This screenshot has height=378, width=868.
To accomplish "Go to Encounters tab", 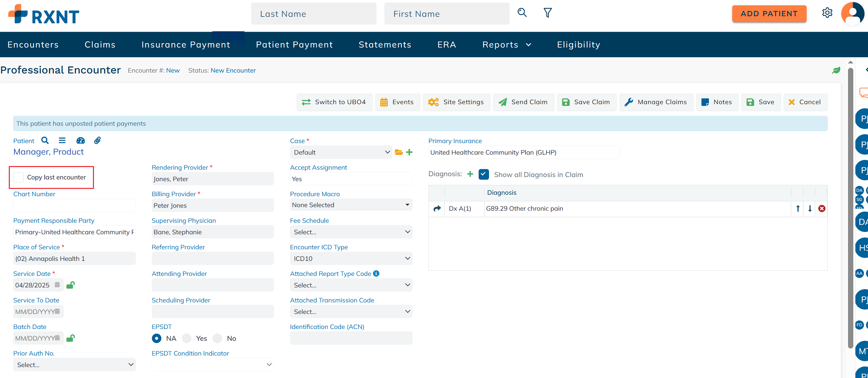I will coord(33,45).
